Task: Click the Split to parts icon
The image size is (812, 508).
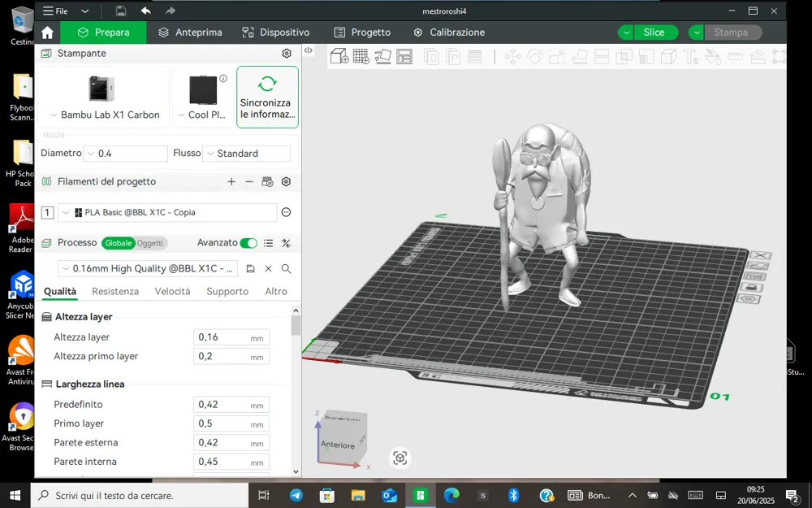Action: [x=453, y=56]
